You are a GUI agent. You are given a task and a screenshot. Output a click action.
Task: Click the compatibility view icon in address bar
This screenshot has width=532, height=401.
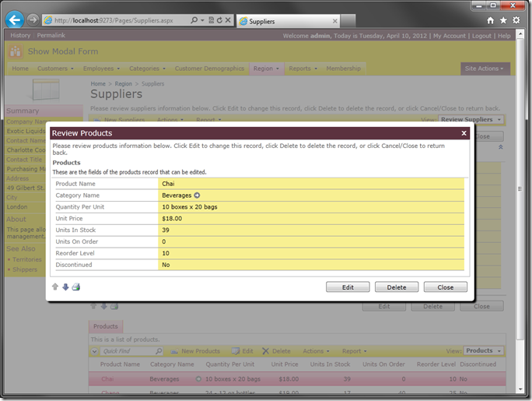[211, 20]
